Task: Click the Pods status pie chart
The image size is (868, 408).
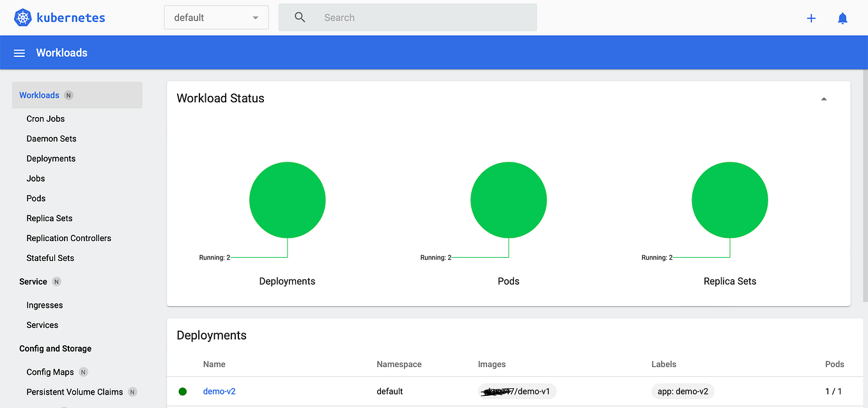Action: point(508,200)
